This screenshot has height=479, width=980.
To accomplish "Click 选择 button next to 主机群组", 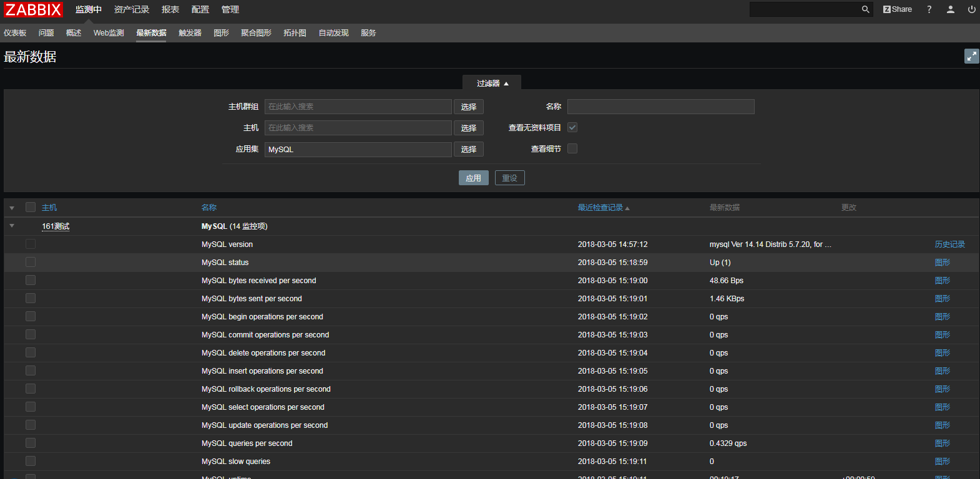I will [468, 107].
